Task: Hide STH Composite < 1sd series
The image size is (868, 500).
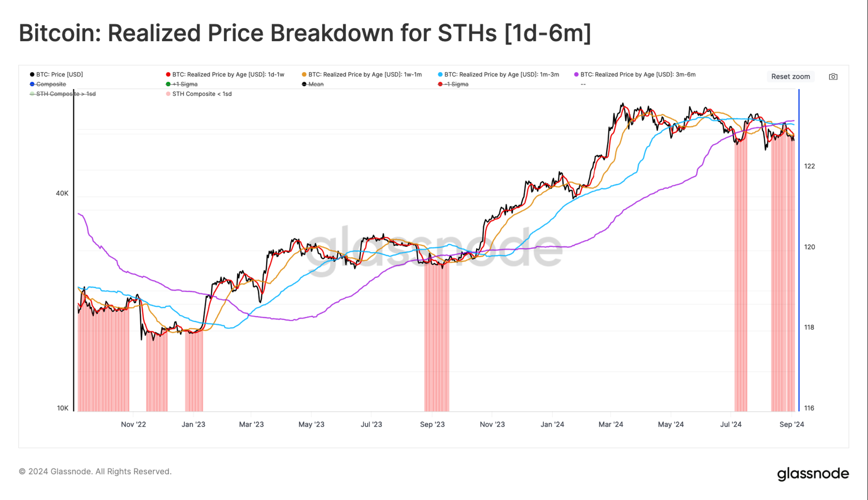Action: pos(199,94)
